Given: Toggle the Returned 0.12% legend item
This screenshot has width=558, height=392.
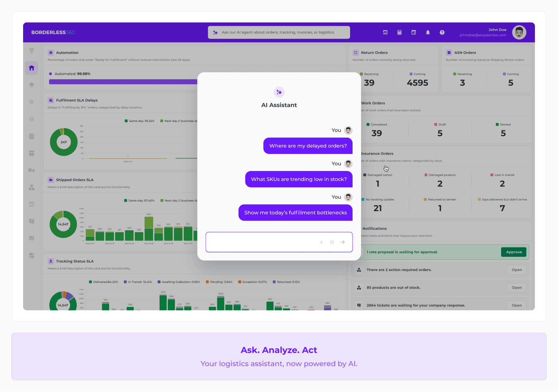Looking at the screenshot, I should [286, 282].
